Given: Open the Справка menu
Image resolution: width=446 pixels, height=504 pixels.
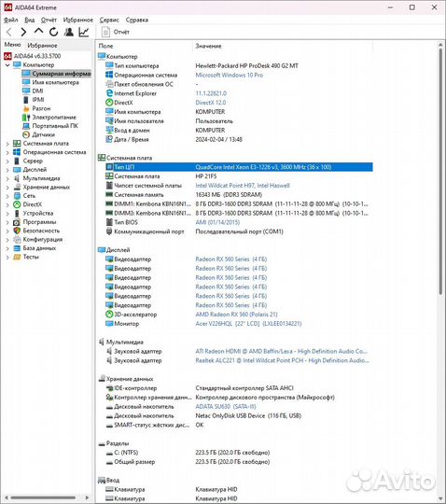Looking at the screenshot, I should coord(137,20).
